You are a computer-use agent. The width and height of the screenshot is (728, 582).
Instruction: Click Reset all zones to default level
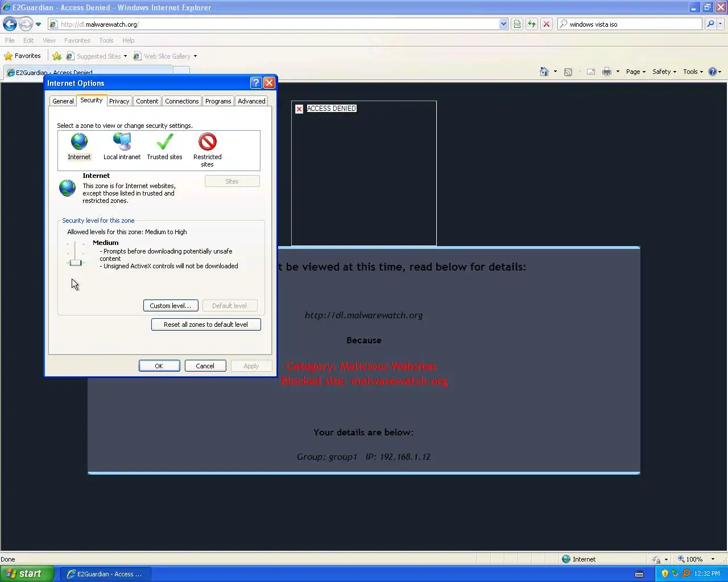[206, 325]
